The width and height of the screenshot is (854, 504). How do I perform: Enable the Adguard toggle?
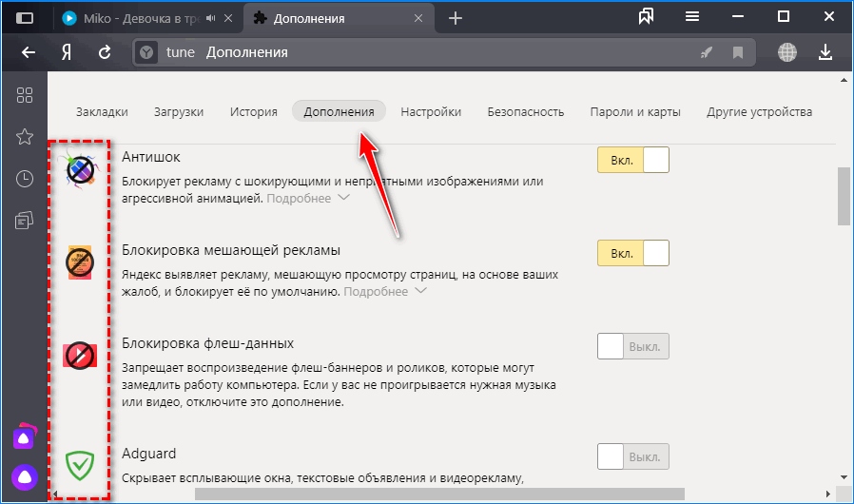[632, 456]
